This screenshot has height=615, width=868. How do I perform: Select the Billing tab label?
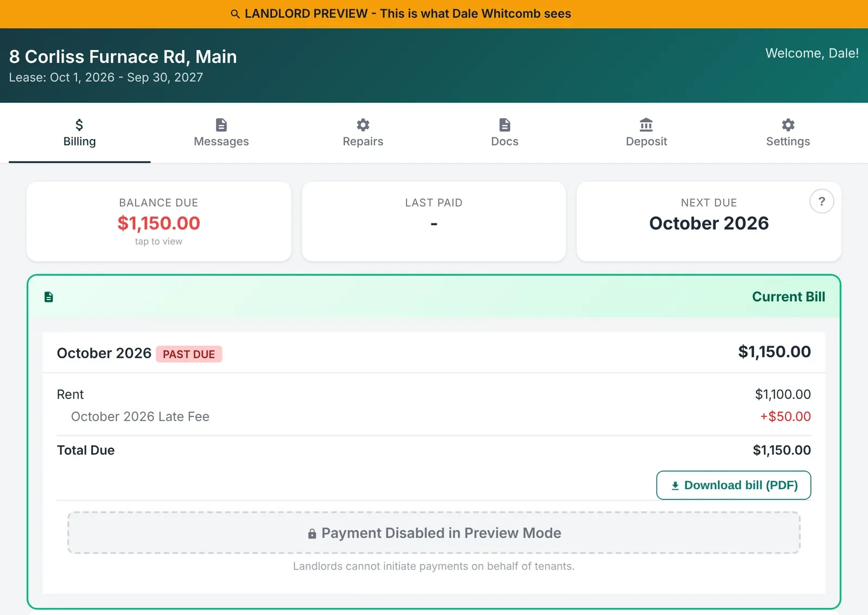click(80, 142)
